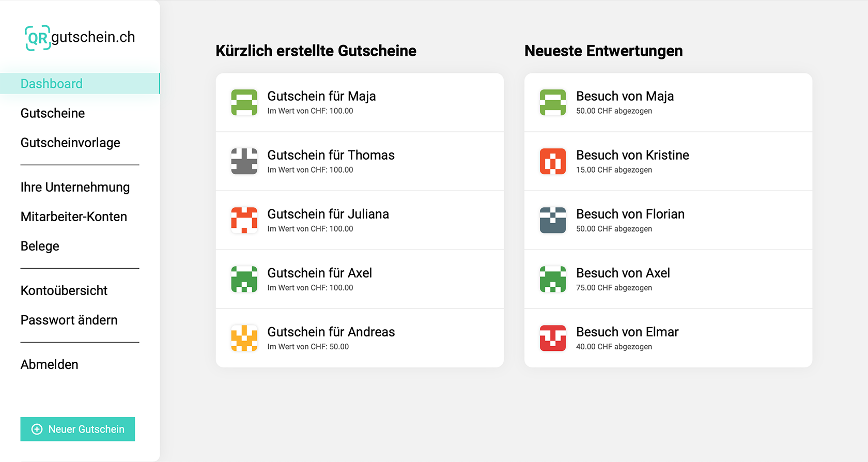Click the yellow avatar icon for Gutschein für Andreas
Image resolution: width=868 pixels, height=462 pixels.
(244, 338)
